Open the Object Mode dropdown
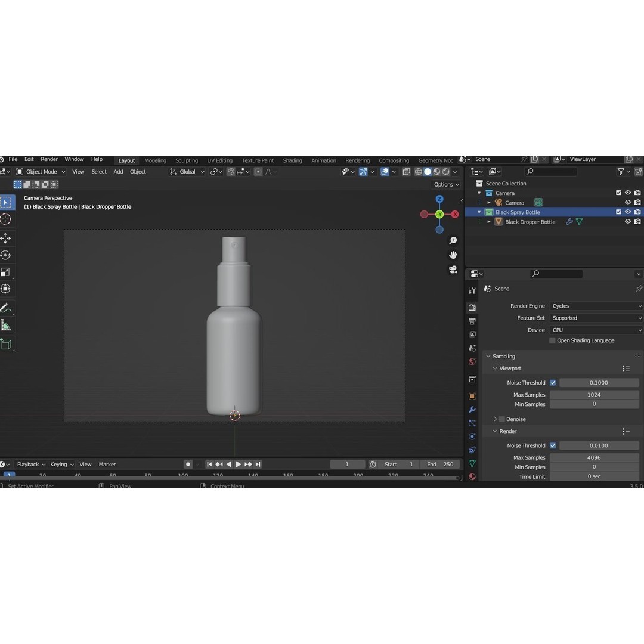Screen dimensions: 644x644 41,172
